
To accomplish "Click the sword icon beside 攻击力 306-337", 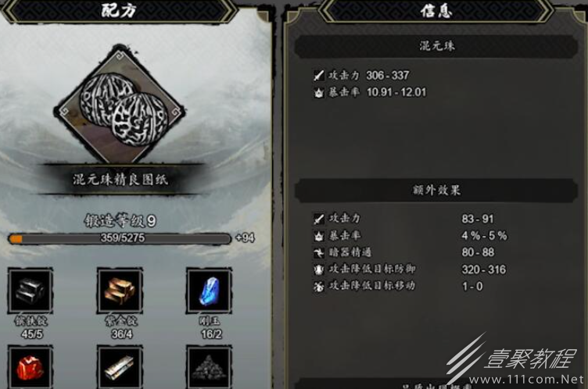I will 319,76.
